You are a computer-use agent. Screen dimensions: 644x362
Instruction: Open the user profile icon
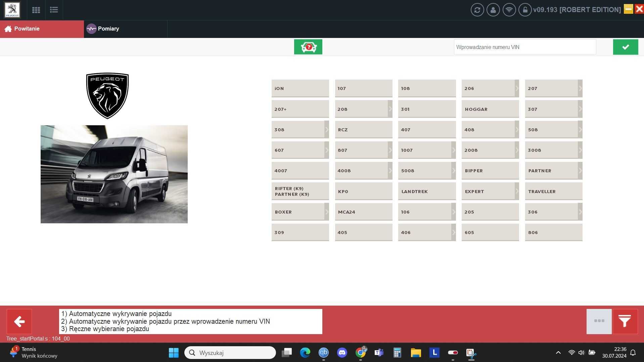[x=493, y=10]
